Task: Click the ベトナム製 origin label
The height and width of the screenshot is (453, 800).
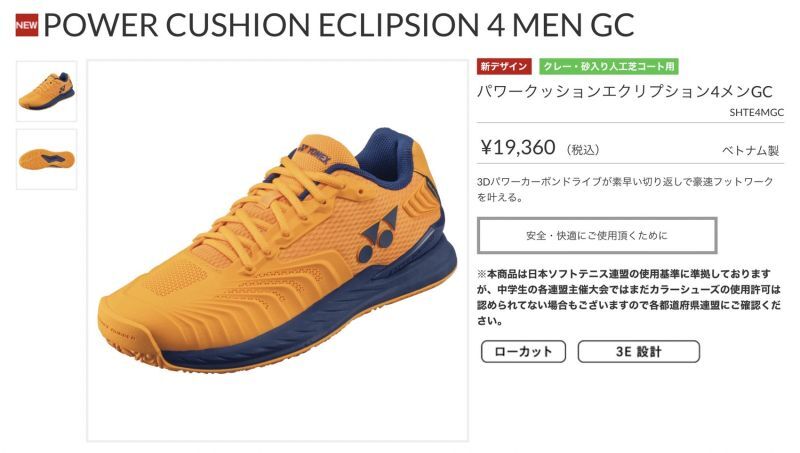Action: point(750,150)
